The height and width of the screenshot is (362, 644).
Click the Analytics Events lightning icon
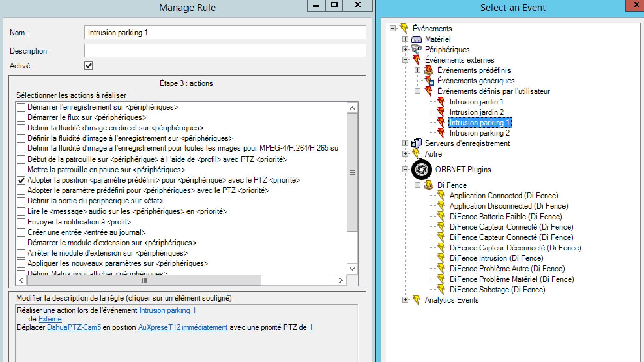[416, 300]
